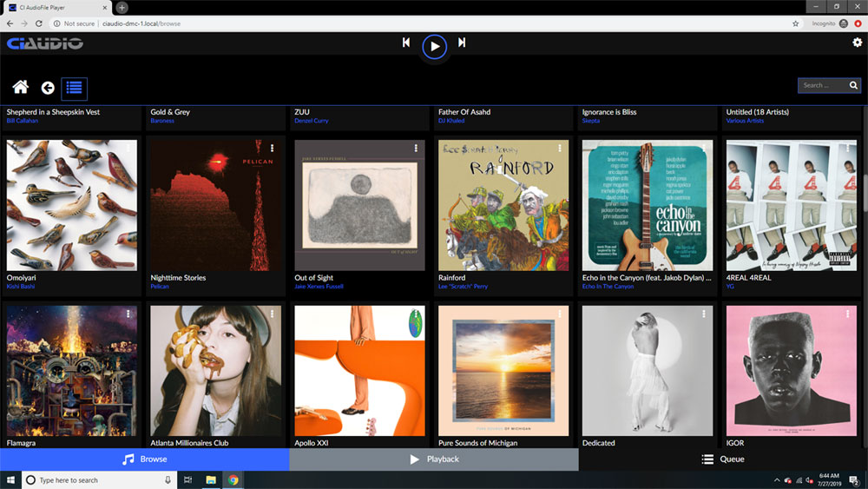Click the Pelican artist link

160,287
